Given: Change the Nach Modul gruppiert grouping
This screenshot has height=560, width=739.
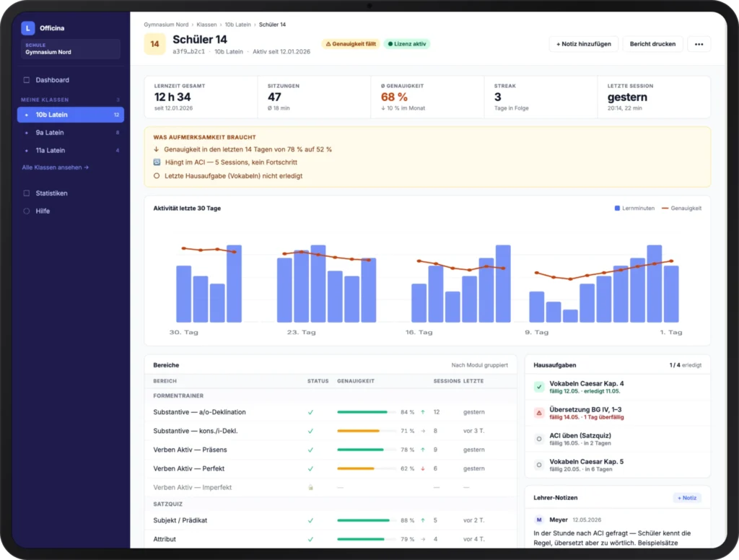Looking at the screenshot, I should point(479,365).
